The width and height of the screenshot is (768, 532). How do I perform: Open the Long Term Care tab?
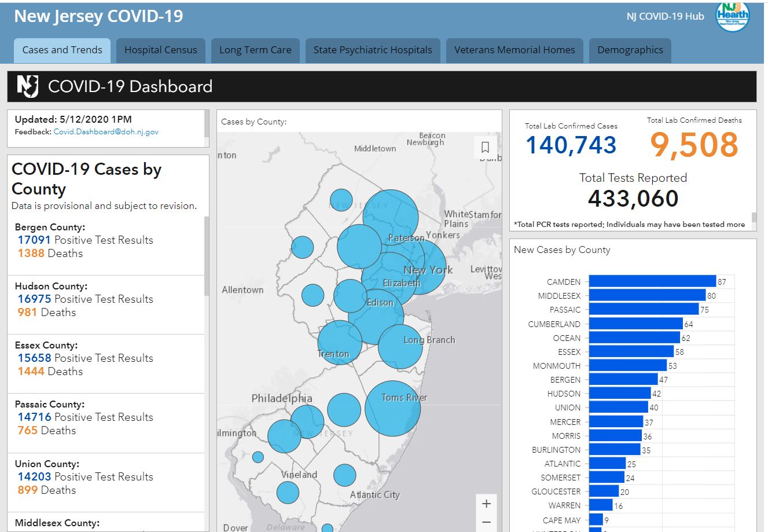pos(255,50)
